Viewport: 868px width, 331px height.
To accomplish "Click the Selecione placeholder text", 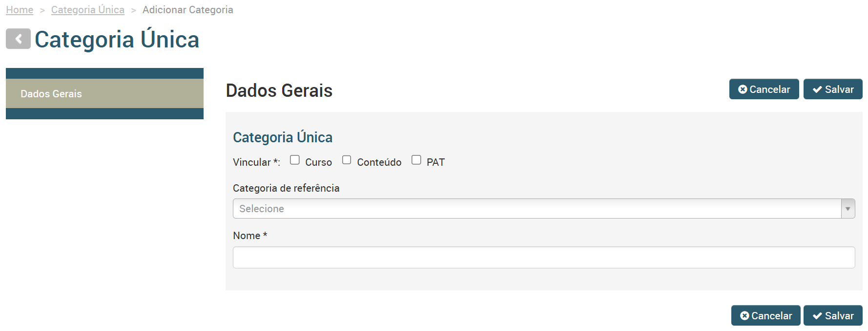I will (x=262, y=209).
